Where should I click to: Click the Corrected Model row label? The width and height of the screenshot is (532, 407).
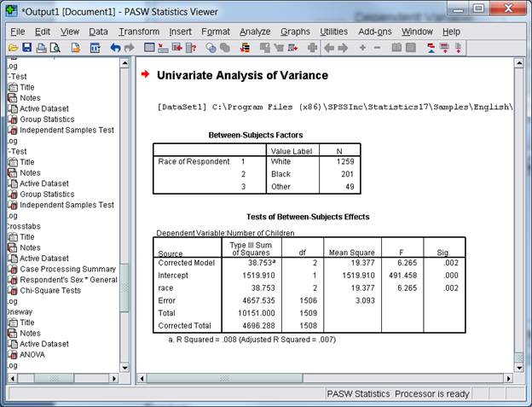(186, 263)
